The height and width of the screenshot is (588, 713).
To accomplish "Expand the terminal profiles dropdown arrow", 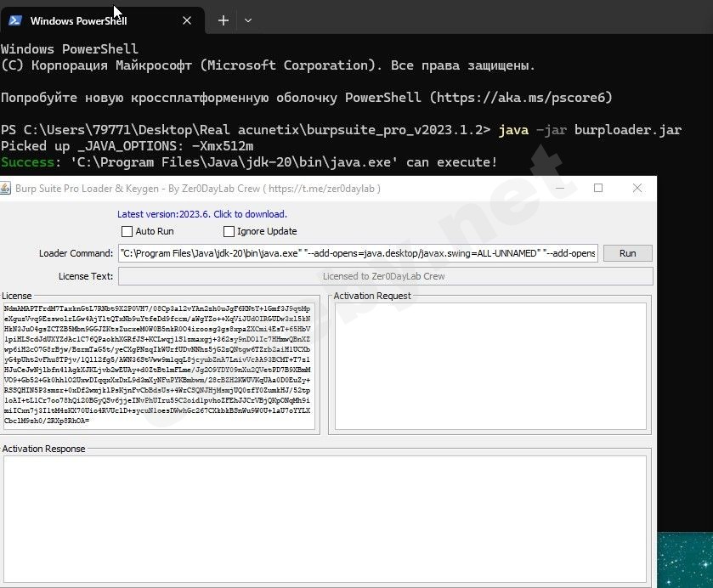I will pyautogui.click(x=248, y=20).
